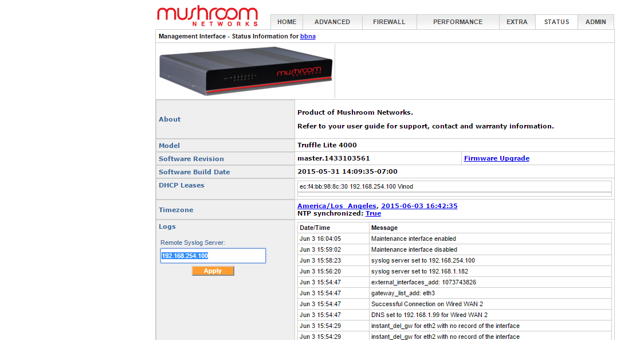
Task: Click the Software Revision label
Action: [191, 159]
